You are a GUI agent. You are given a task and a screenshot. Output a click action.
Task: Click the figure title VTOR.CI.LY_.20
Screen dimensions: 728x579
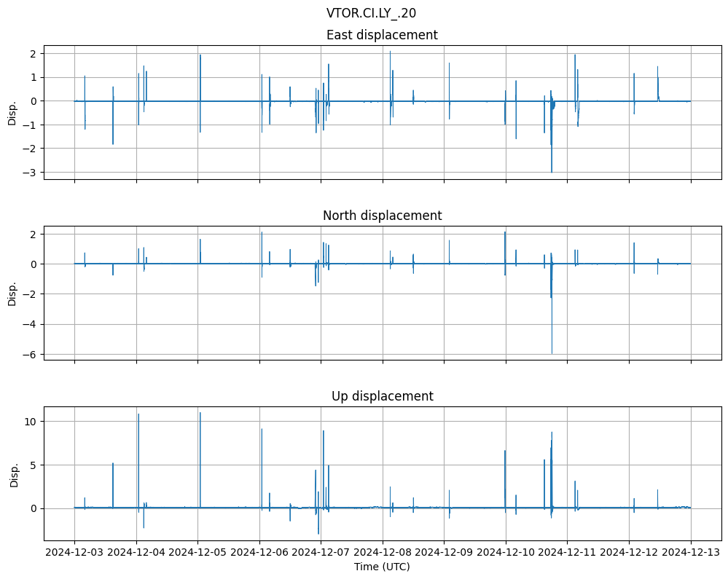371,13
